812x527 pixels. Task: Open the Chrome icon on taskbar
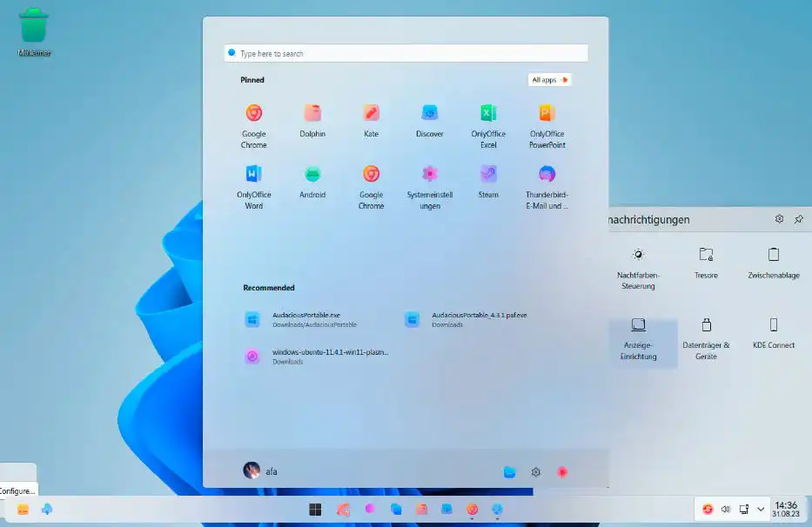(x=472, y=510)
